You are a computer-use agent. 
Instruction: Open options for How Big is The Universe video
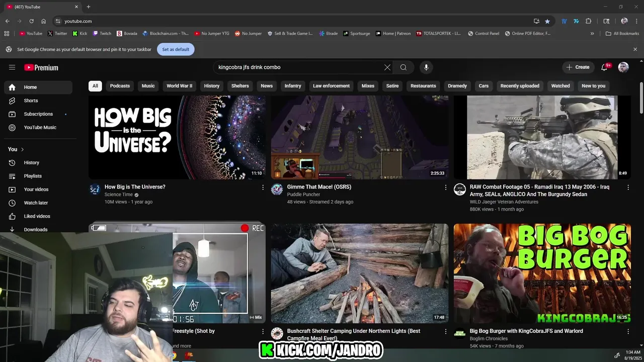263,188
